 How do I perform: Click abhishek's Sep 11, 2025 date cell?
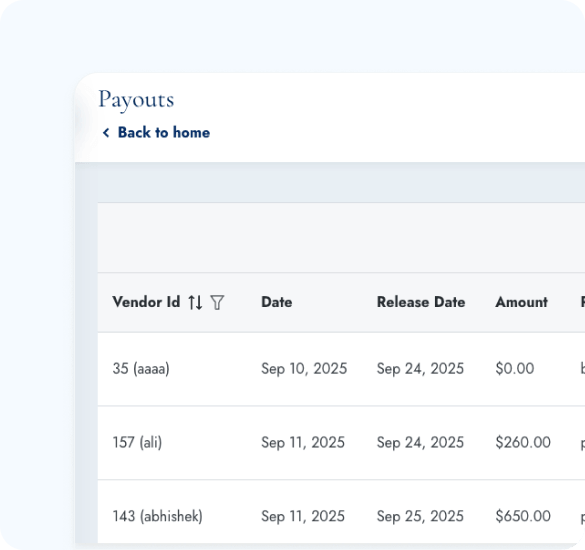[303, 516]
